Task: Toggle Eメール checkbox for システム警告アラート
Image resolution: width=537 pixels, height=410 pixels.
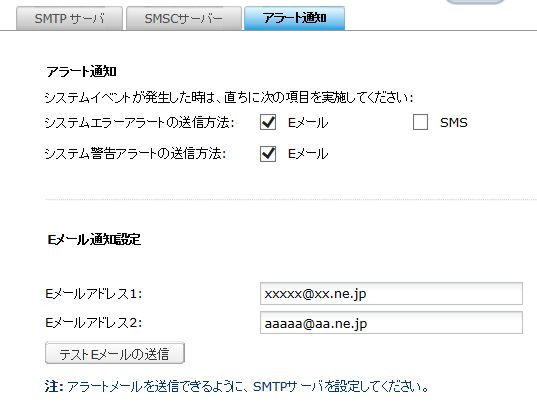Action: (x=268, y=154)
